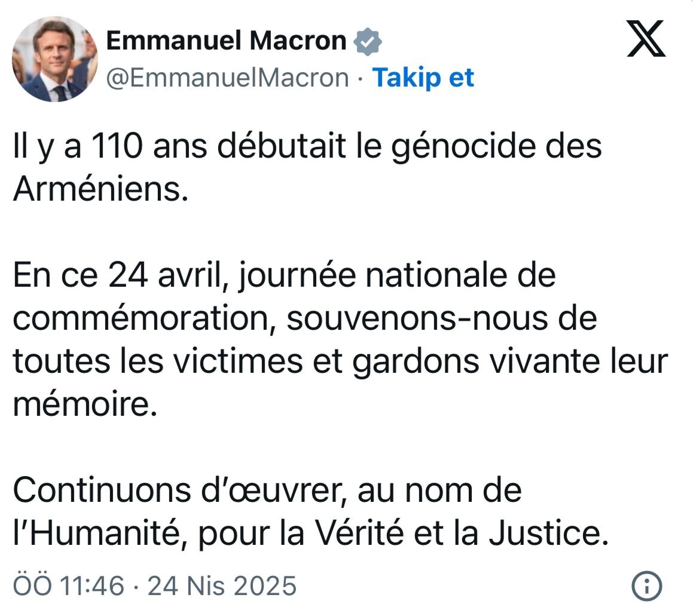Click the timestamp ÖÖ 11:46 · 24 Nis 2025
This screenshot has height=616, width=693.
click(155, 586)
